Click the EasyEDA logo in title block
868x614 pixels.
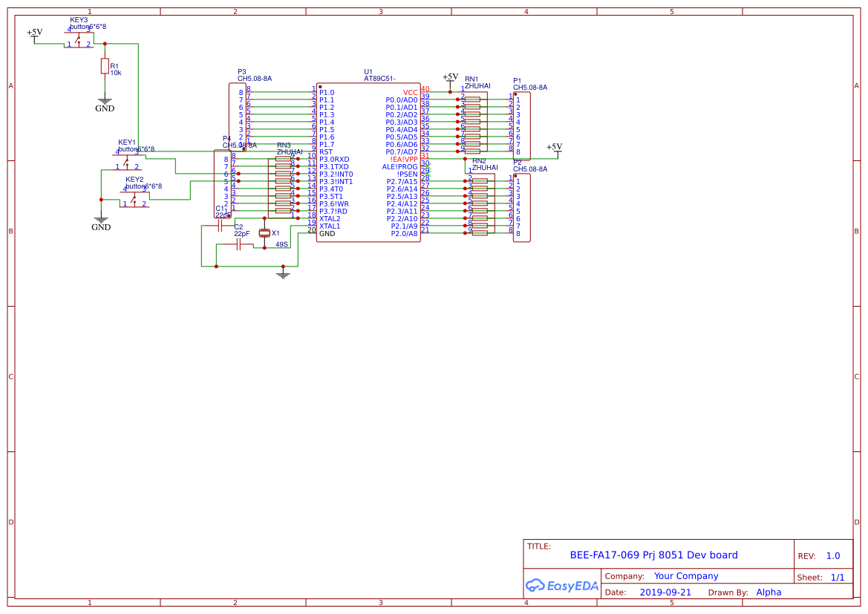pos(562,586)
